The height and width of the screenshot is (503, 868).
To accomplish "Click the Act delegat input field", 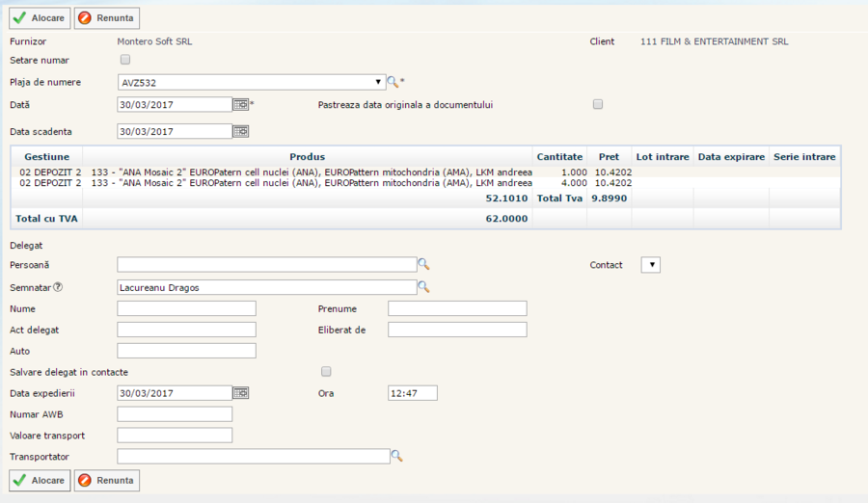I will (x=186, y=330).
